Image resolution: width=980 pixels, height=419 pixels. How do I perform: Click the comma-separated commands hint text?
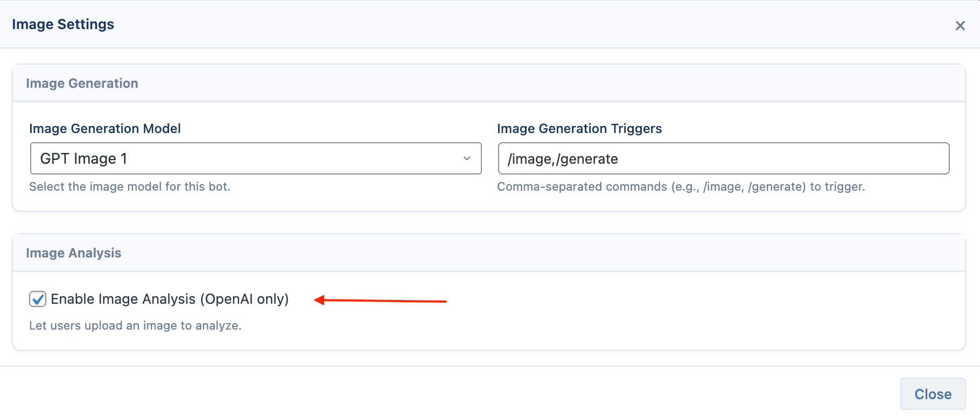(681, 186)
